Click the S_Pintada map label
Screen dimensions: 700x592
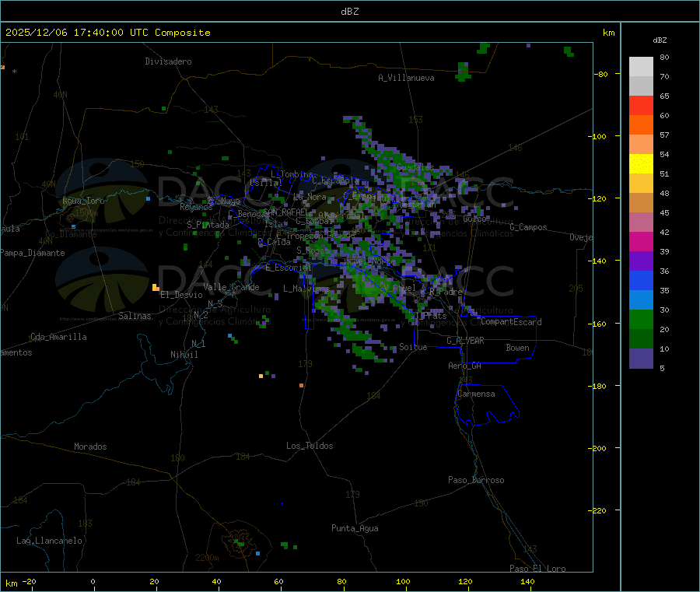pyautogui.click(x=208, y=225)
